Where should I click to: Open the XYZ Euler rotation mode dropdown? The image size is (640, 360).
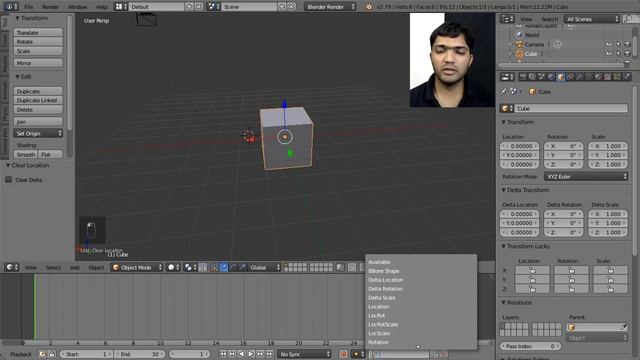tap(586, 176)
